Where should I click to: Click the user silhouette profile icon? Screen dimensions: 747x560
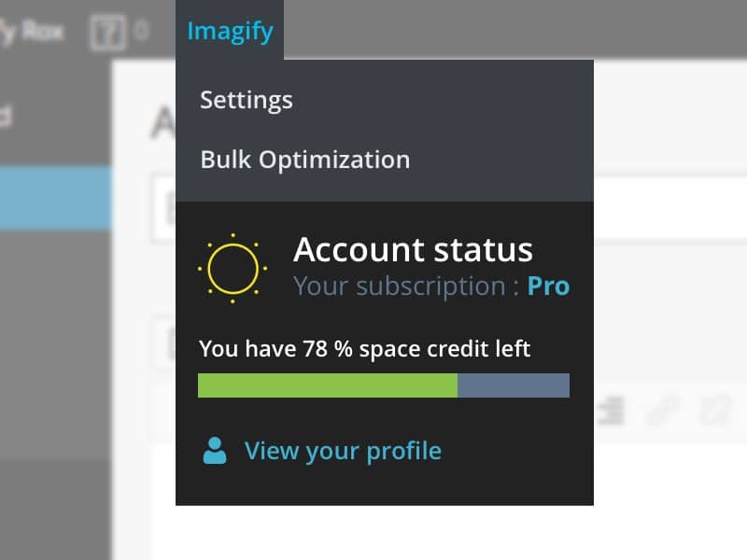coord(215,450)
